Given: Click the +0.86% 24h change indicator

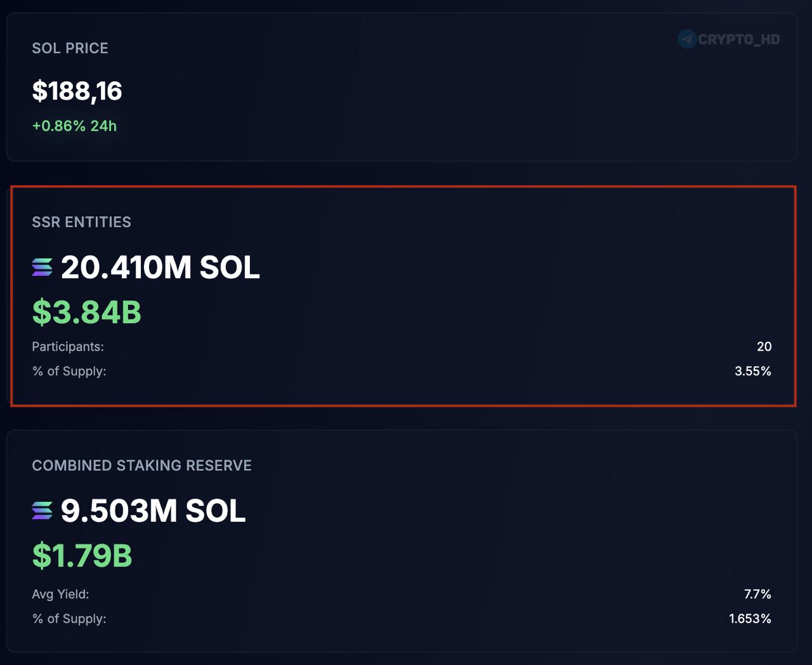Looking at the screenshot, I should coord(74,126).
